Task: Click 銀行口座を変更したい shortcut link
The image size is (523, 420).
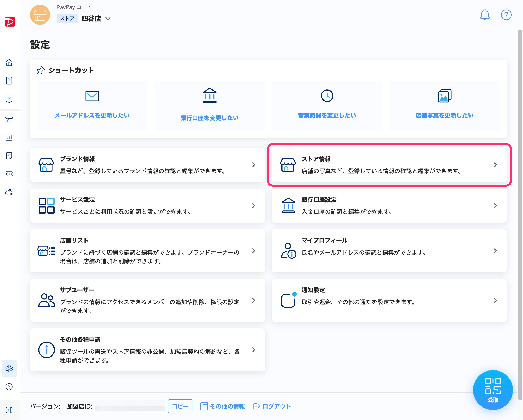Action: [209, 118]
